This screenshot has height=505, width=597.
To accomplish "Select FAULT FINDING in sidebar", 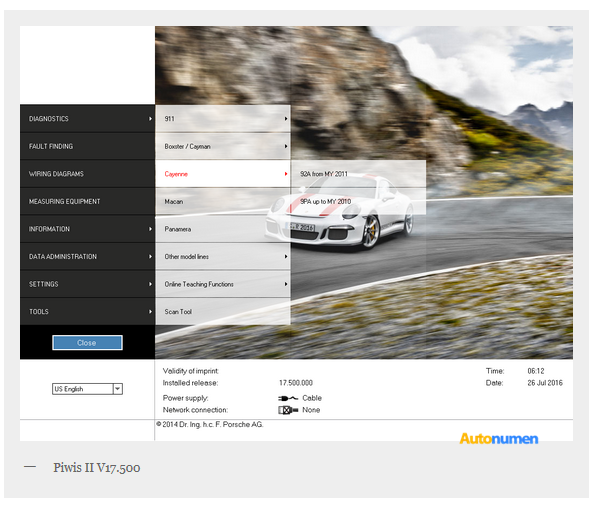I will tap(87, 146).
